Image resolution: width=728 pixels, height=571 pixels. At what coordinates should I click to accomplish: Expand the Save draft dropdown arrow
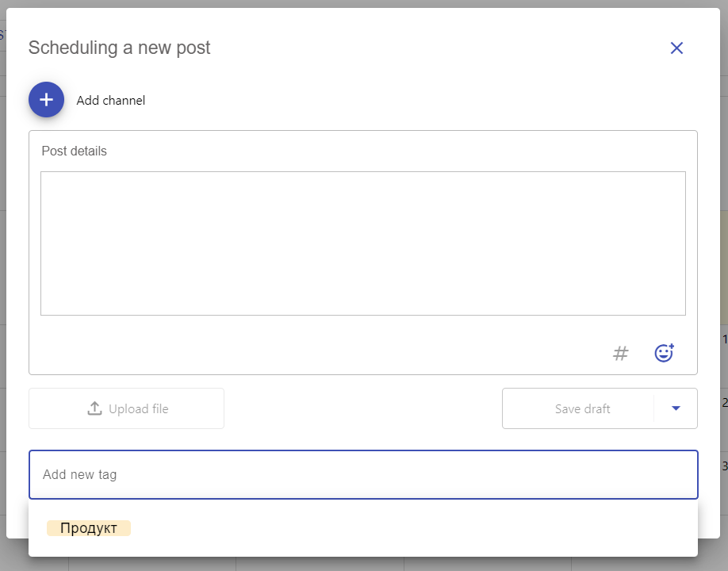click(x=676, y=408)
